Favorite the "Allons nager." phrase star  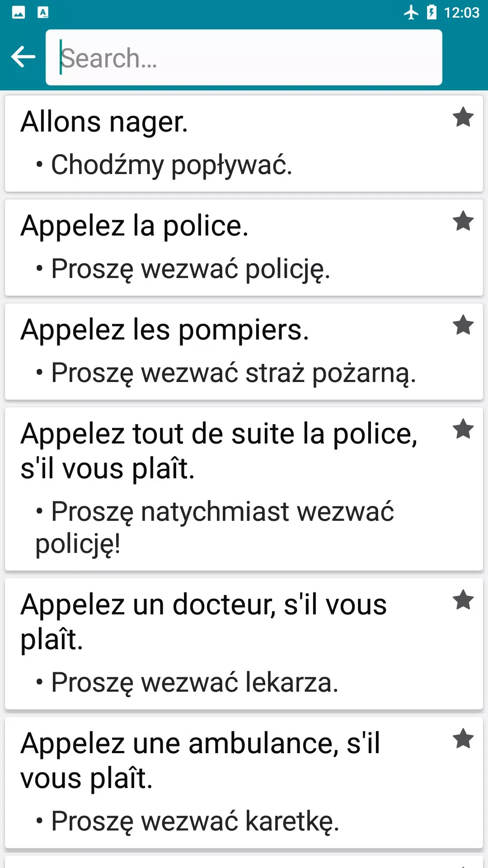(463, 118)
